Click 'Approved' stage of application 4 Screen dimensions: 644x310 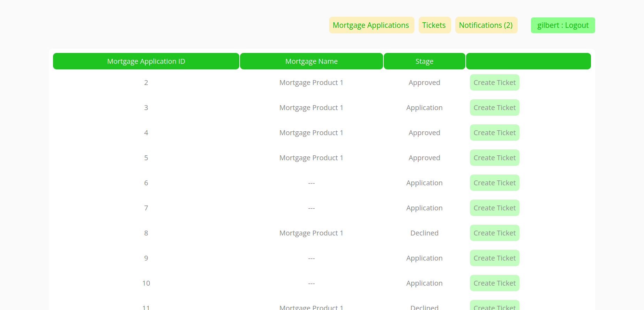tap(425, 133)
